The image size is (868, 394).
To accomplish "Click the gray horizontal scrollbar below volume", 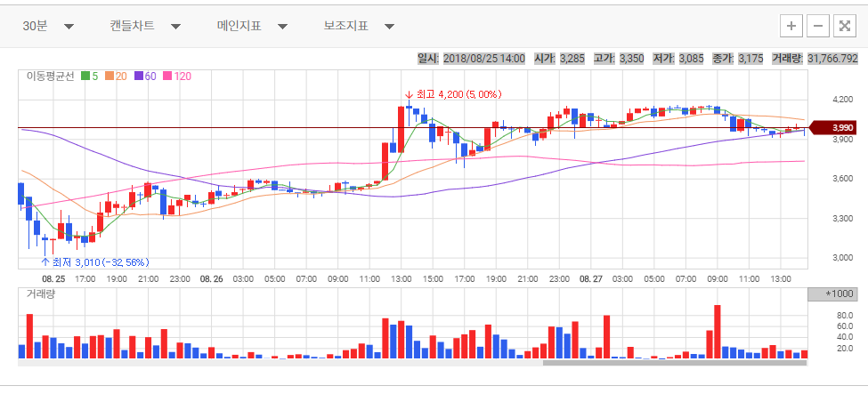I will click(x=674, y=362).
